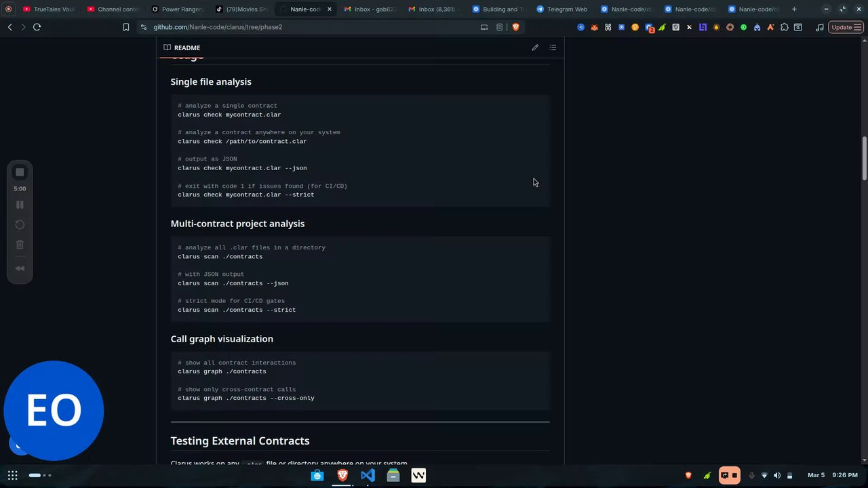Image resolution: width=868 pixels, height=488 pixels.
Task: Open the app grid launcher
Action: tap(12, 475)
